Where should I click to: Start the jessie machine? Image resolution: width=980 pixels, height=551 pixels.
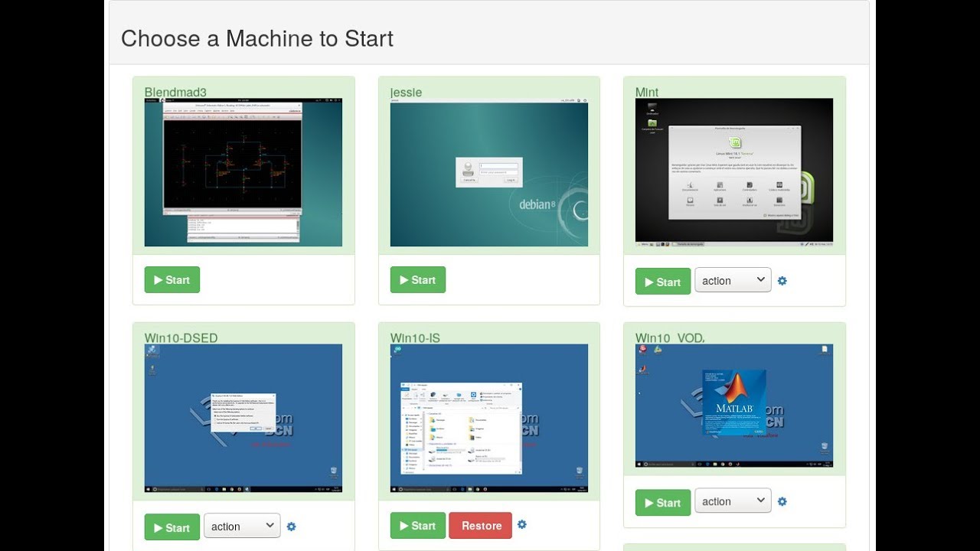coord(418,280)
